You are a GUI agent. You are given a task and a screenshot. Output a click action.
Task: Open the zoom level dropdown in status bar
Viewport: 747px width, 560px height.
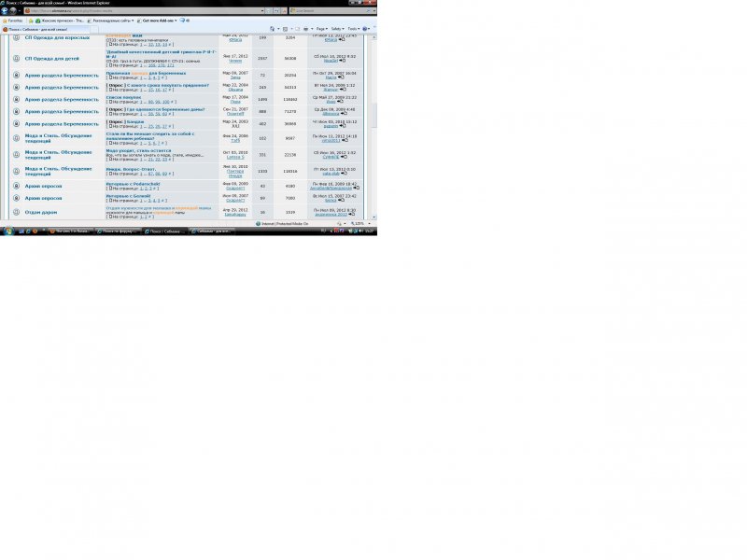pos(369,224)
